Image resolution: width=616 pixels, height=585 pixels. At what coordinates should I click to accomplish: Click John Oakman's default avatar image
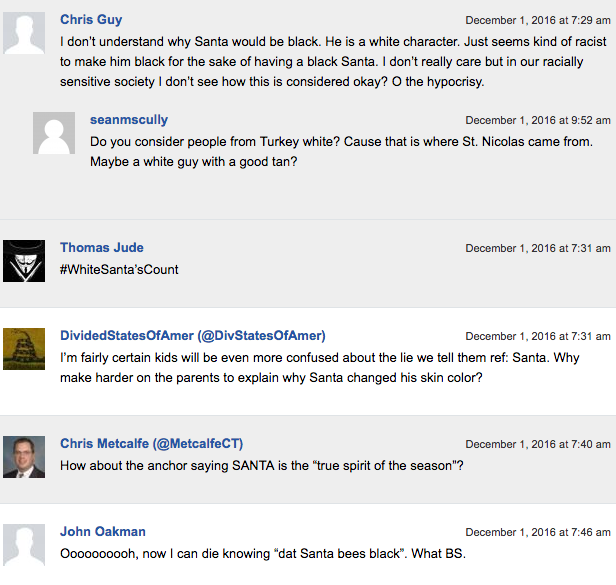(24, 545)
